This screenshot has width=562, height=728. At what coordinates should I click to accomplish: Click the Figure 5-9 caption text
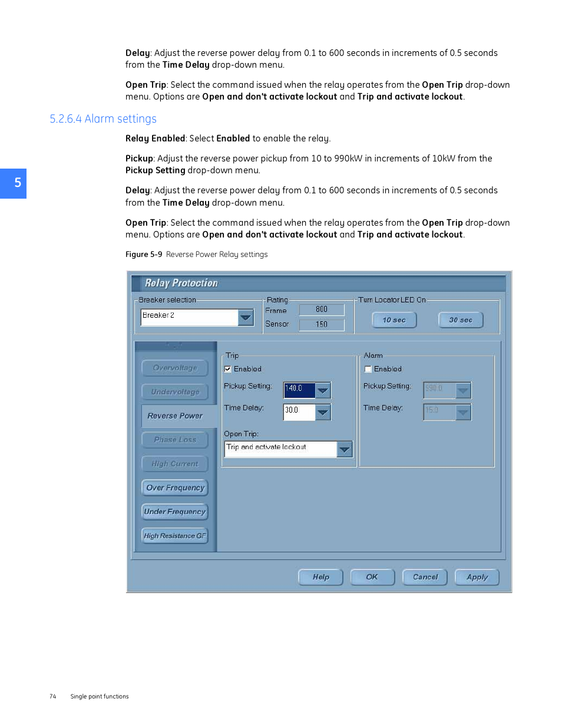197,255
